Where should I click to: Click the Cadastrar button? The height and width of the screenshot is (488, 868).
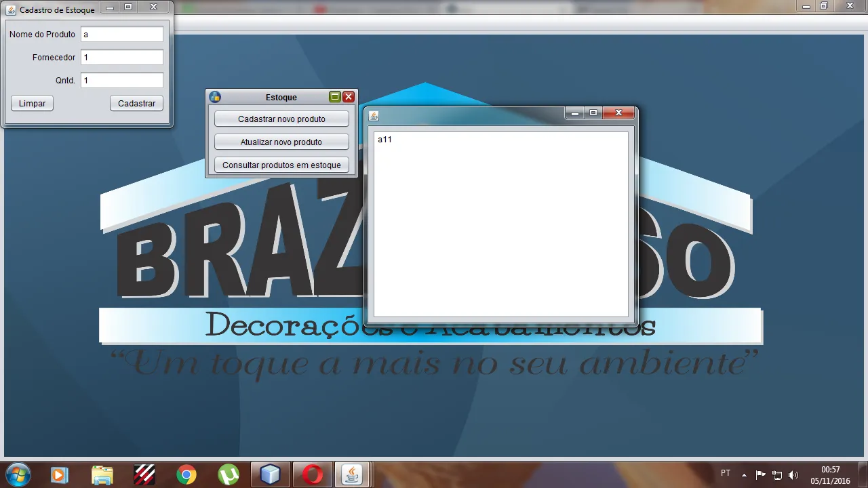pos(136,104)
